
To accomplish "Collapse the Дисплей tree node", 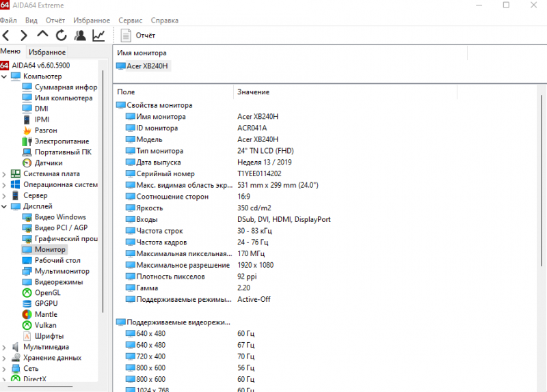I will (4, 206).
